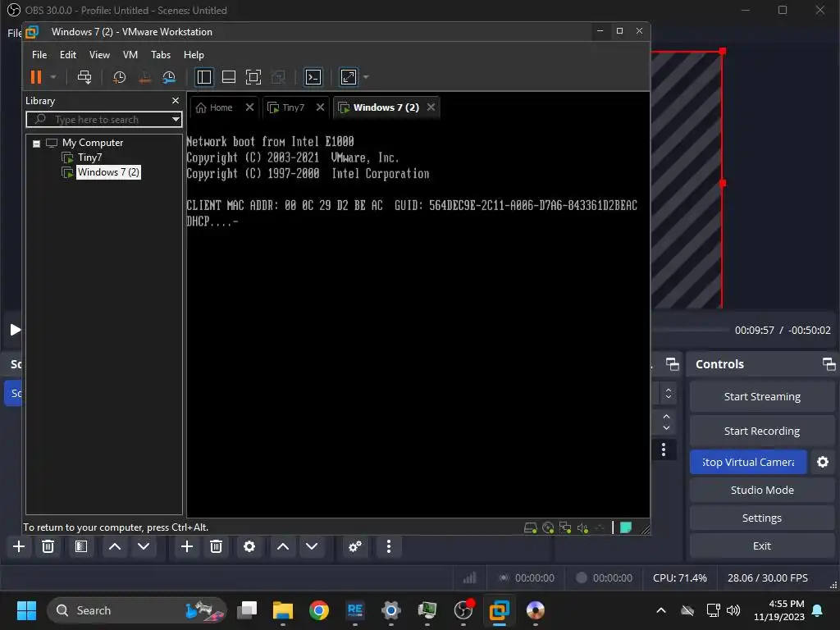Pause the virtual machine with orange pause icon
The image size is (840, 630).
(36, 77)
